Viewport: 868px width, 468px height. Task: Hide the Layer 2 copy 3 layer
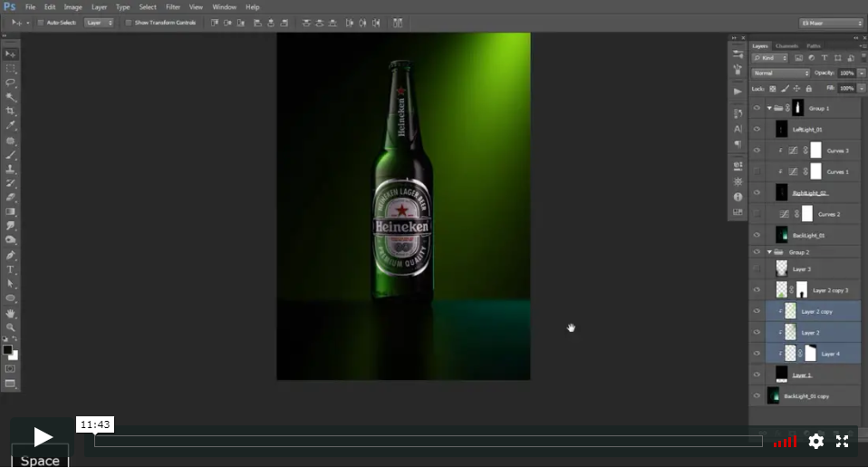coord(757,289)
